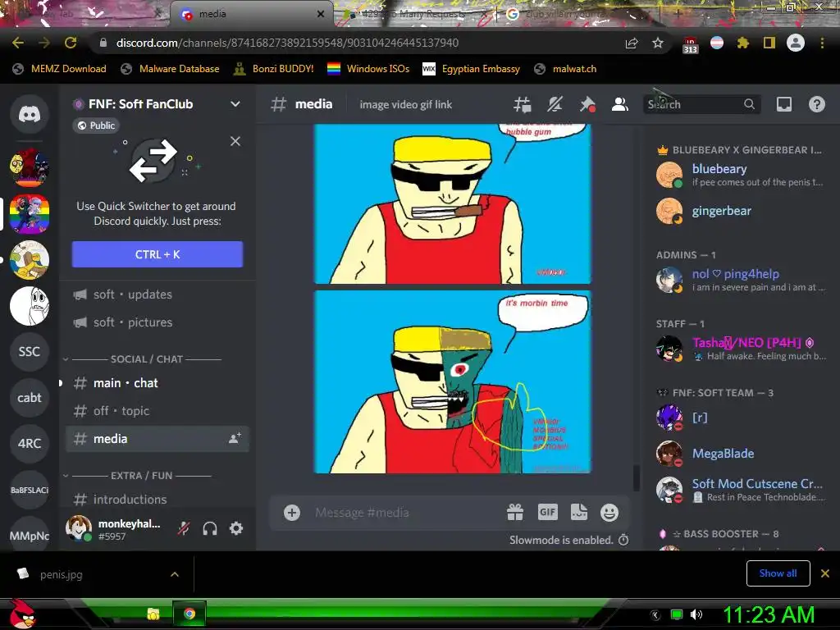Open the BaBFSLACi server
This screenshot has width=840, height=630.
[30, 490]
